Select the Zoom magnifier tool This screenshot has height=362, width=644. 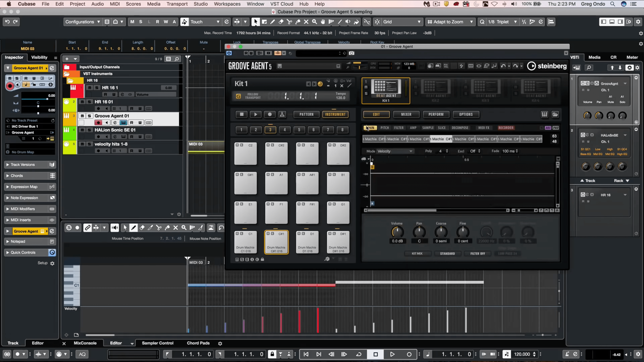pos(315,22)
